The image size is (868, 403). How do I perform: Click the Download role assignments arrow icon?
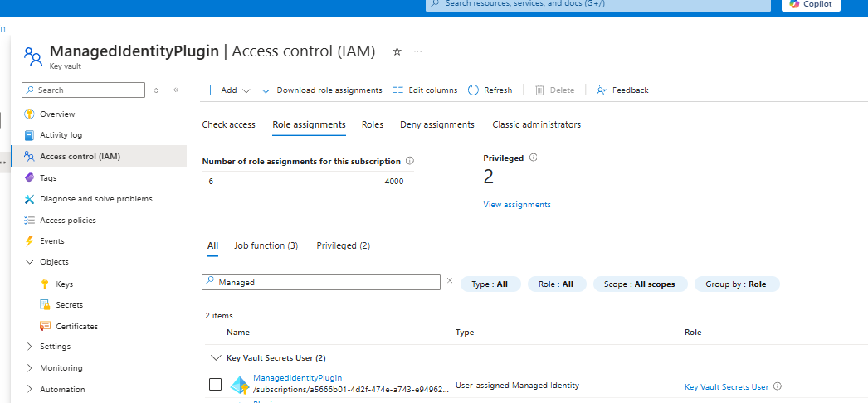tap(266, 90)
